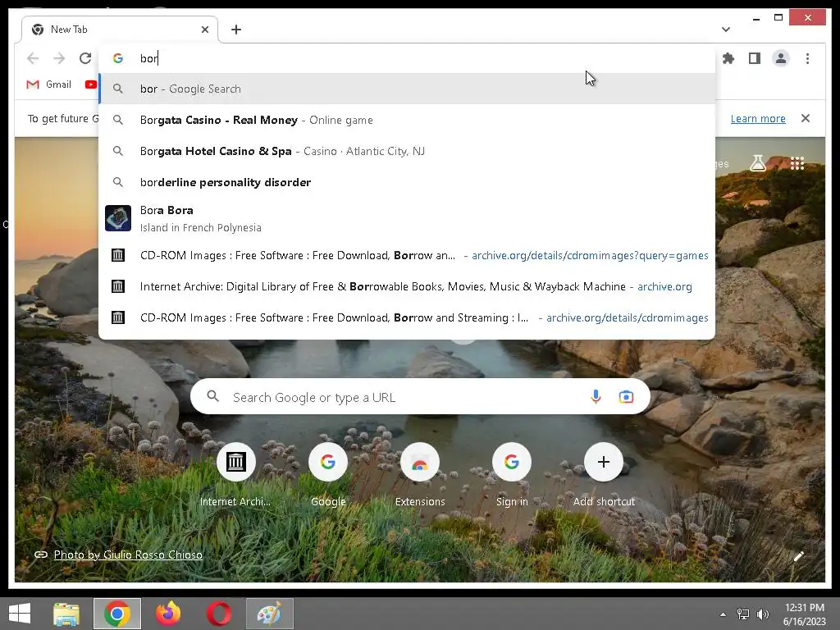Select Bora Bora island suggestion
The height and width of the screenshot is (630, 840).
[407, 218]
